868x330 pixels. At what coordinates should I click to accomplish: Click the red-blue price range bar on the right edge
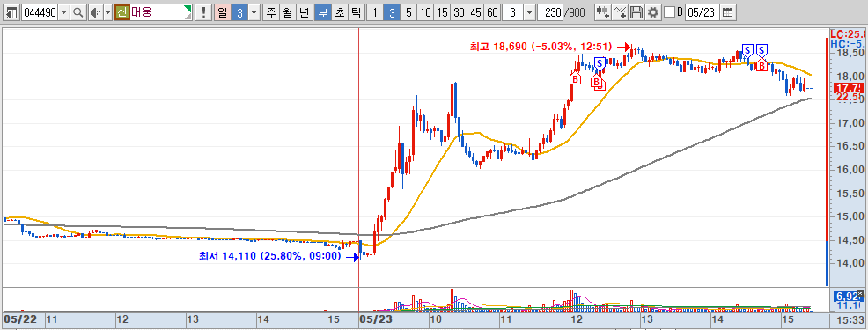tap(827, 161)
